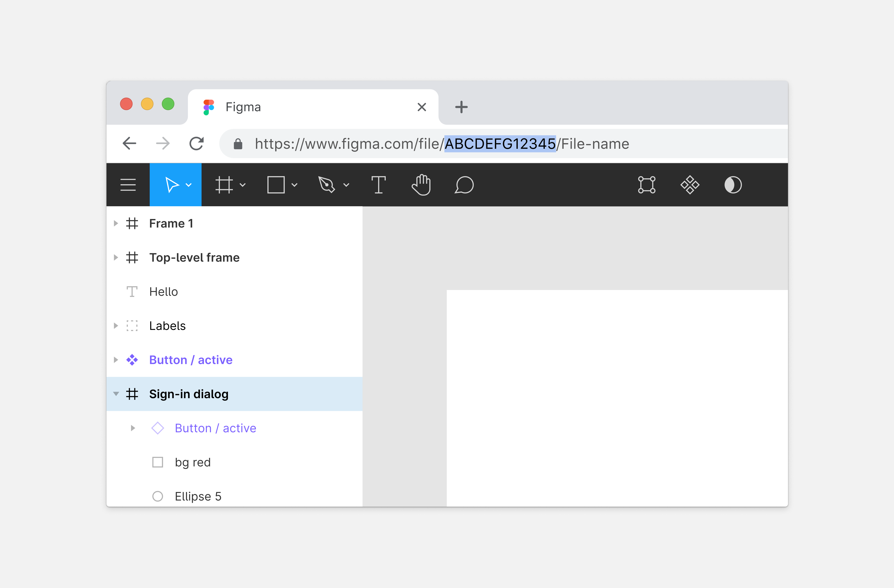Viewport: 894px width, 588px height.
Task: Go back in browser history
Action: tap(129, 143)
